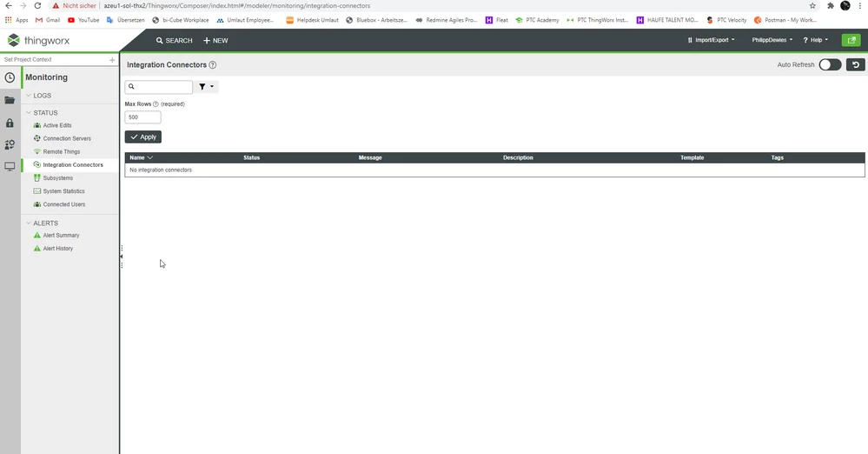This screenshot has height=454, width=868.
Task: Open the Import/Export dropdown
Action: [711, 40]
